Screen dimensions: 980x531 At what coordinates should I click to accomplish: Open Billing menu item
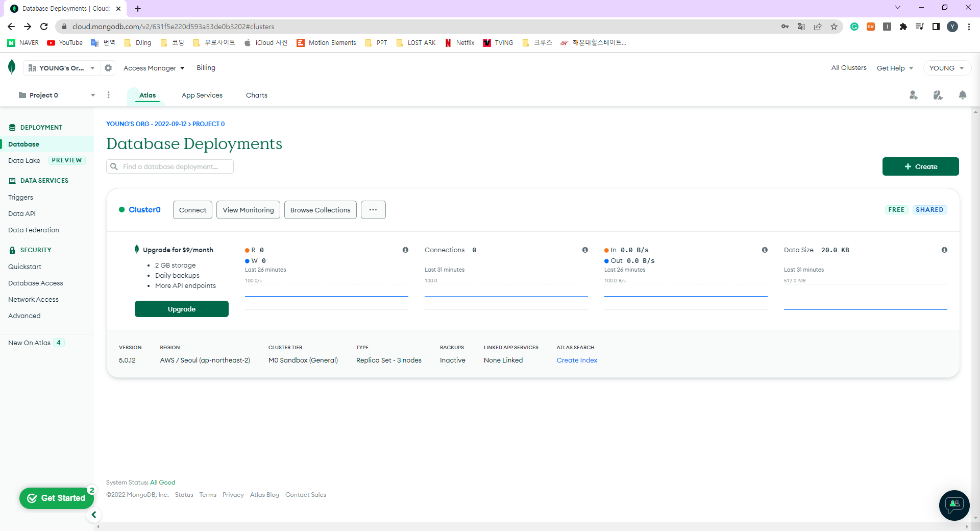pyautogui.click(x=206, y=67)
